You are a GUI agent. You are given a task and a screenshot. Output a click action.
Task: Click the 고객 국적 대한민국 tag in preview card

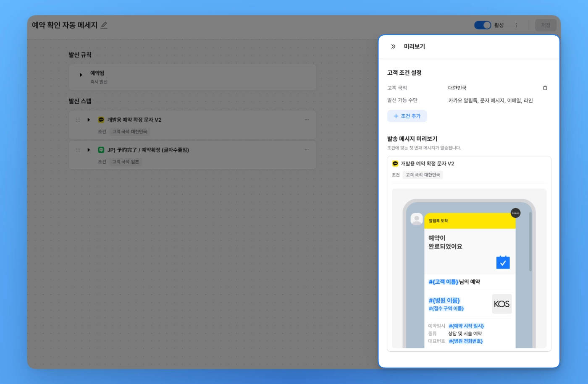[x=423, y=175]
